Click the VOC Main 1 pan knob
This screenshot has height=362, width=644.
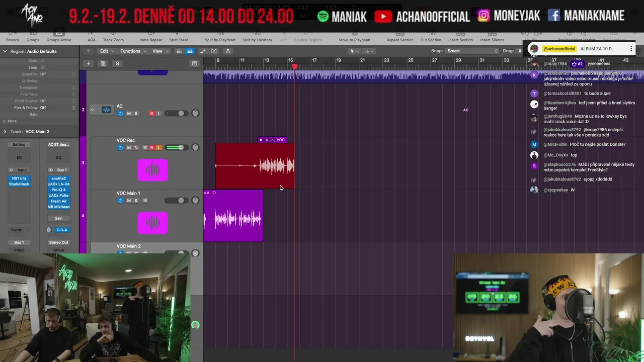click(x=195, y=200)
